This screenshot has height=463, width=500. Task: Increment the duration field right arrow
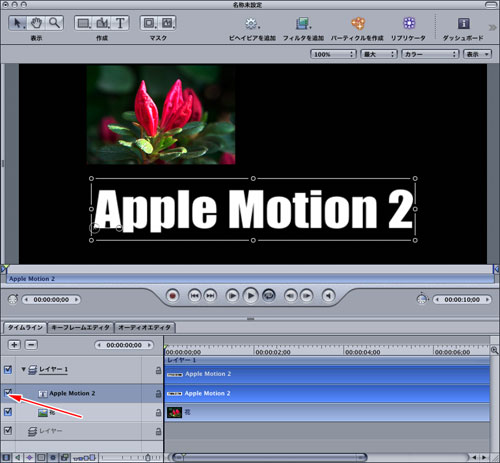pyautogui.click(x=487, y=300)
